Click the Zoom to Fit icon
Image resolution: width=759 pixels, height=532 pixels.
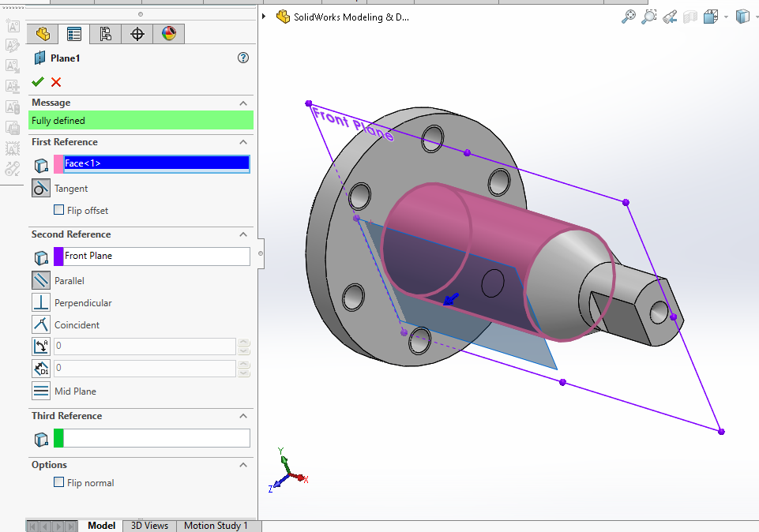[629, 17]
